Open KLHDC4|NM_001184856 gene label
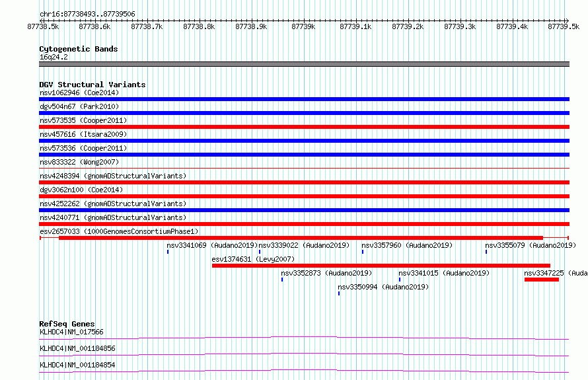588x380 pixels. [77, 348]
